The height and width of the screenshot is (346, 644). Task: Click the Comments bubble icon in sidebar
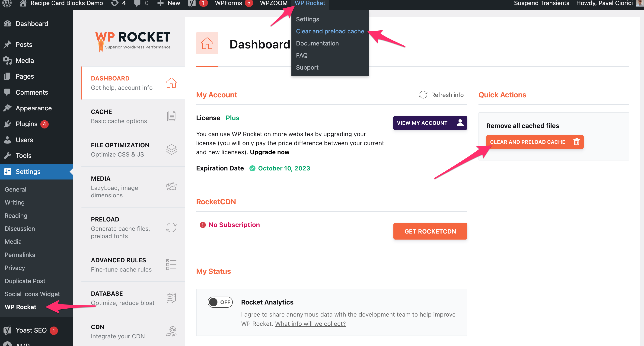click(7, 92)
